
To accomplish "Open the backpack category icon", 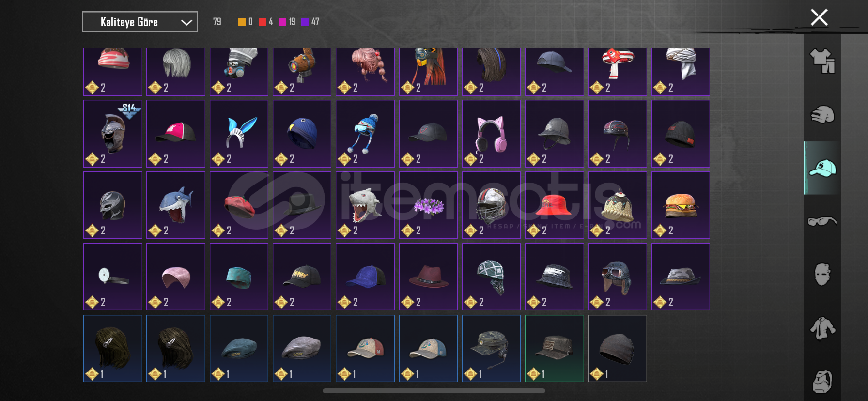I will pyautogui.click(x=822, y=382).
